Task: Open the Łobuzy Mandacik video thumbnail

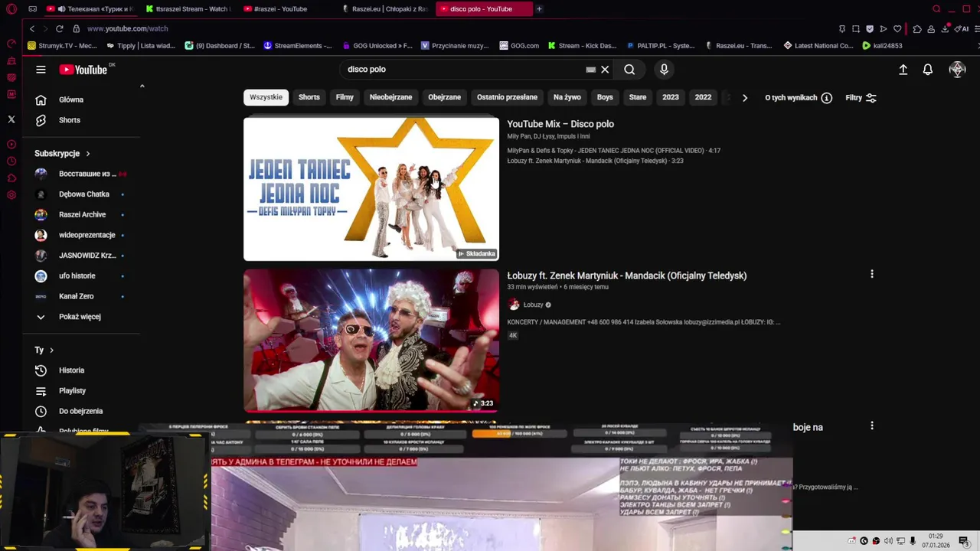Action: (371, 341)
